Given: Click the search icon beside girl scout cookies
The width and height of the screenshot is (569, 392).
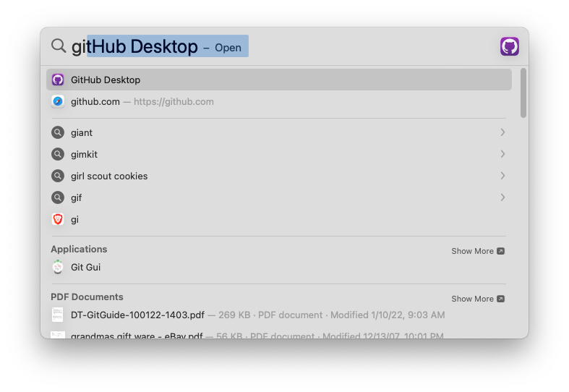Looking at the screenshot, I should click(58, 176).
